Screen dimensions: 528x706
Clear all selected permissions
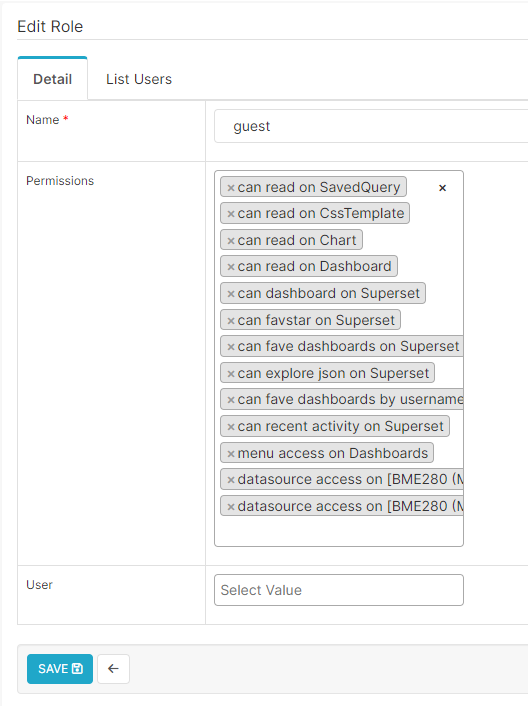pos(442,188)
